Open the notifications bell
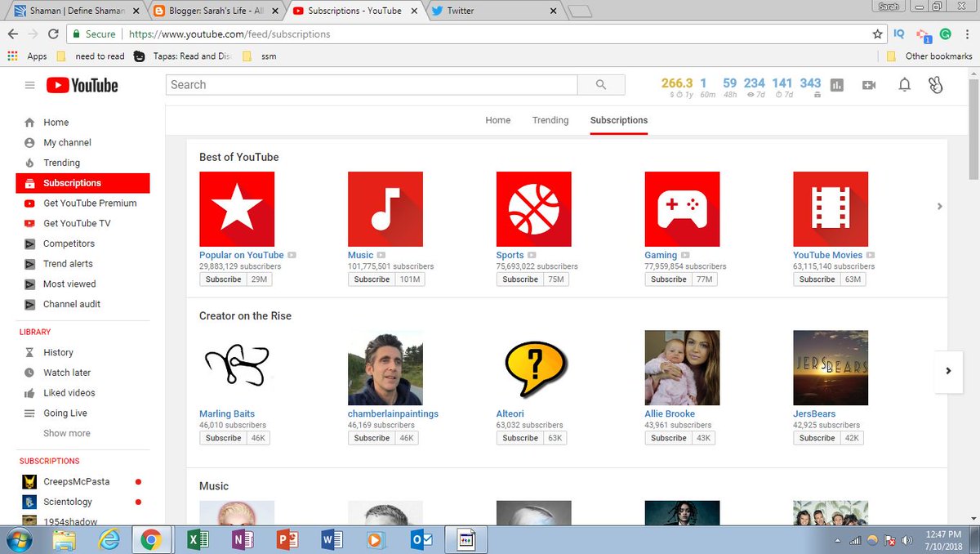The height and width of the screenshot is (554, 980). (x=904, y=85)
